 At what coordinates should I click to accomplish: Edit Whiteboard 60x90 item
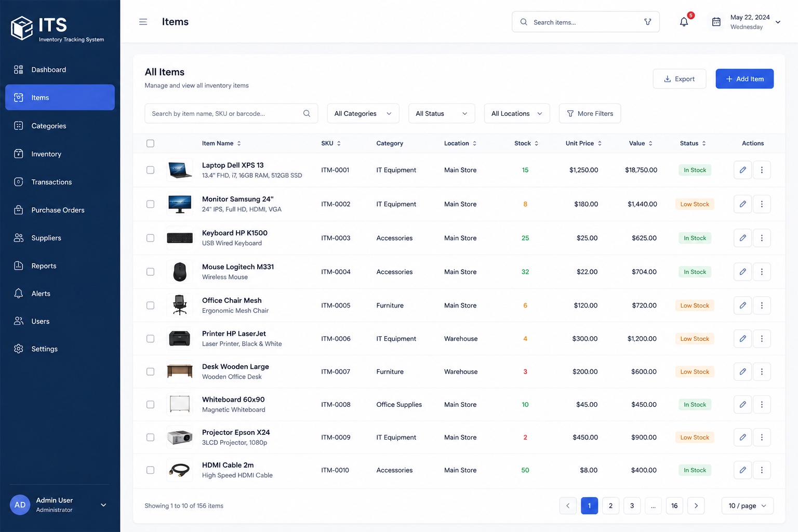[742, 404]
